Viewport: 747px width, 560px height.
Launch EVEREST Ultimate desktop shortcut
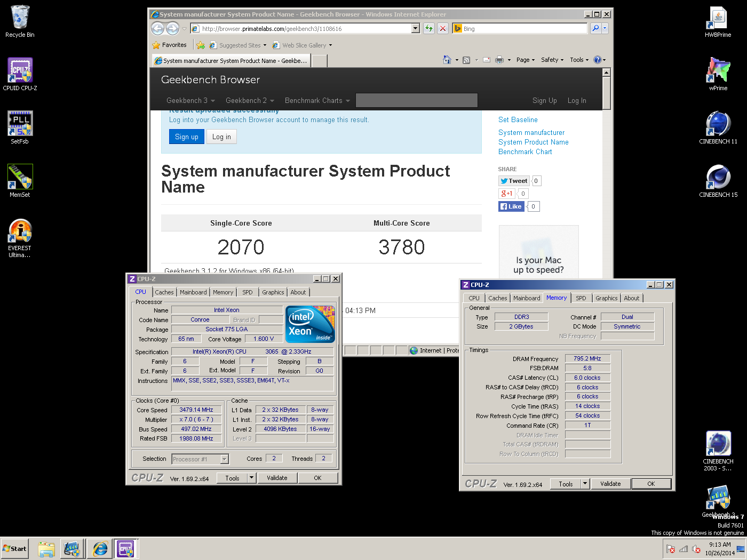20,238
